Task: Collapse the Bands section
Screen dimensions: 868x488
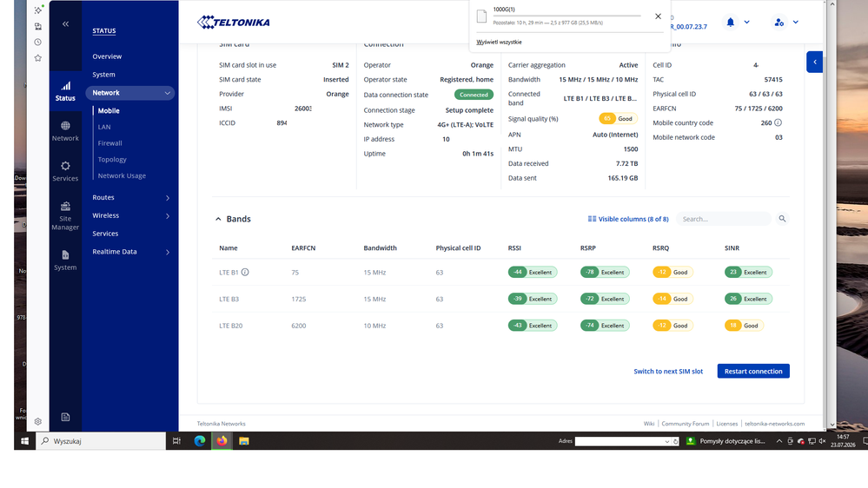Action: coord(218,219)
